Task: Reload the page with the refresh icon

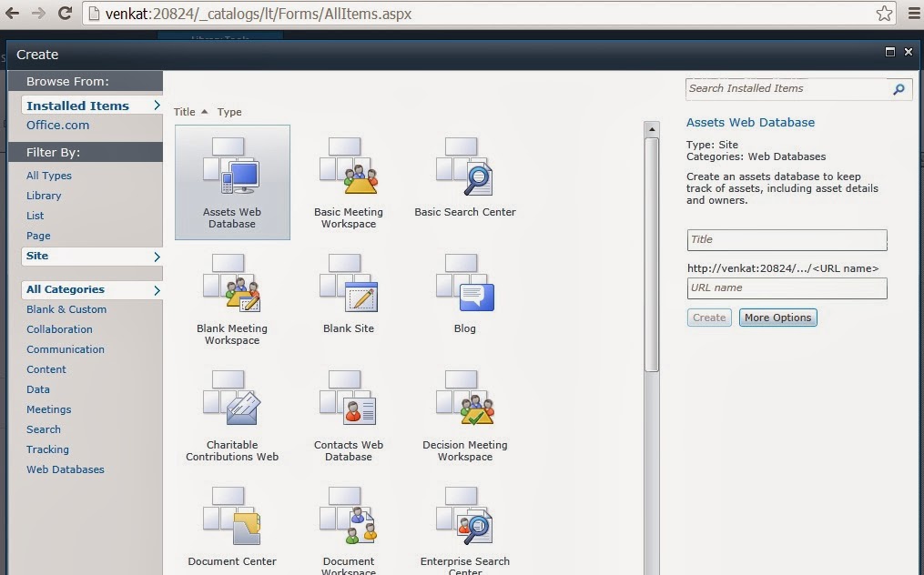Action: tap(65, 14)
